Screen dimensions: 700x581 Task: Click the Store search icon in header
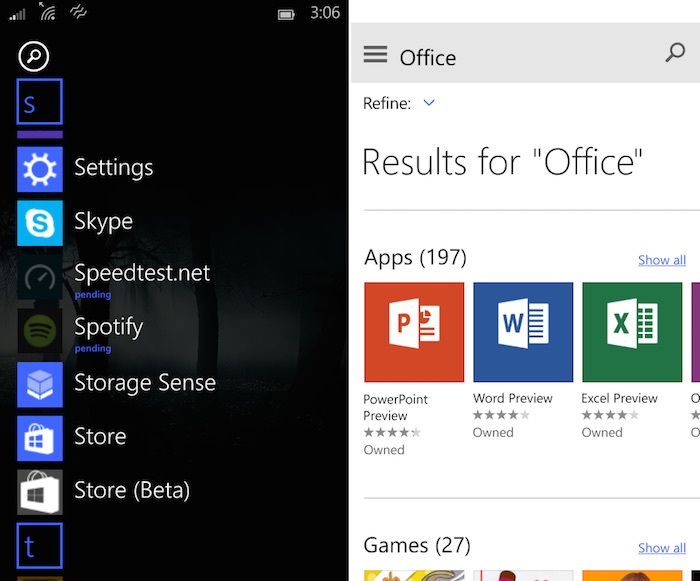tap(675, 54)
